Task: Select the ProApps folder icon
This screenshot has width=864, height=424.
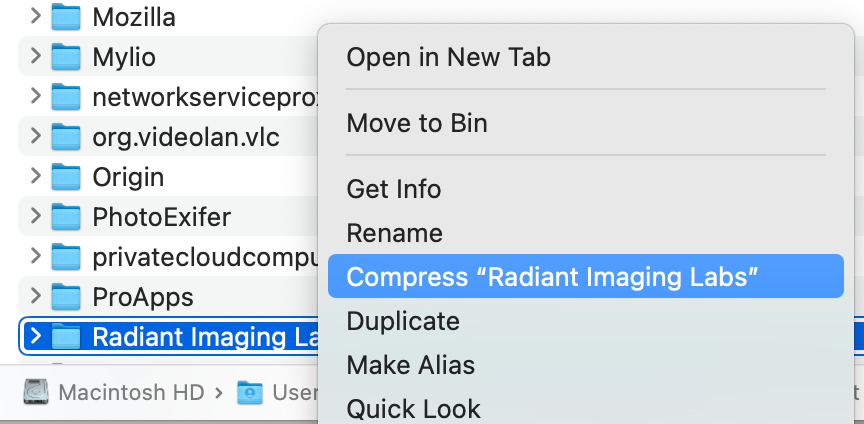Action: click(66, 297)
